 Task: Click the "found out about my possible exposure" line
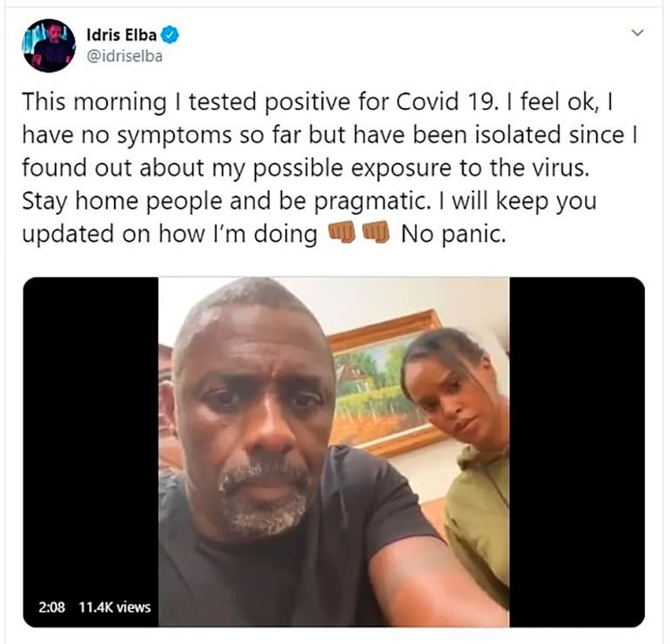click(x=237, y=168)
